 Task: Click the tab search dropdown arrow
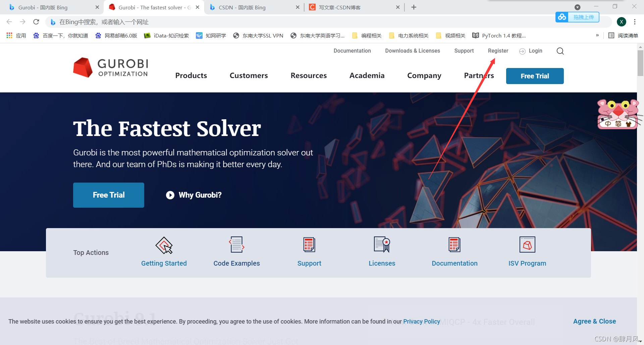point(578,7)
